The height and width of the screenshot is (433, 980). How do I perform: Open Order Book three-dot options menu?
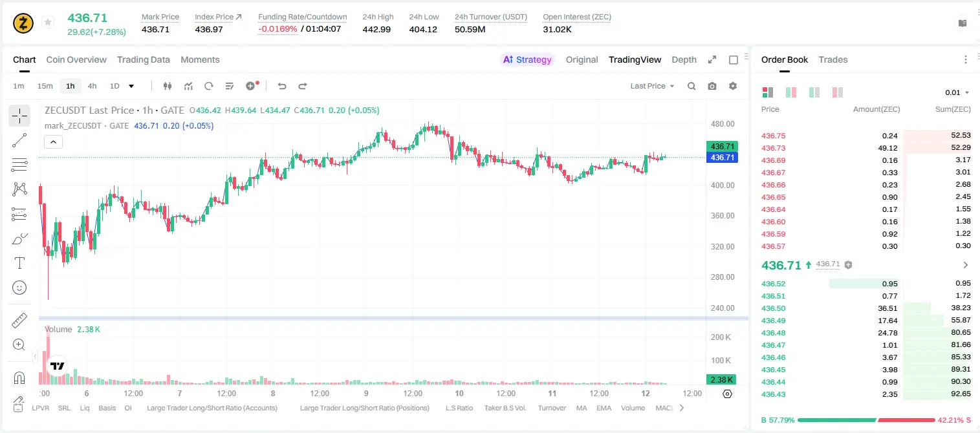pyautogui.click(x=966, y=59)
